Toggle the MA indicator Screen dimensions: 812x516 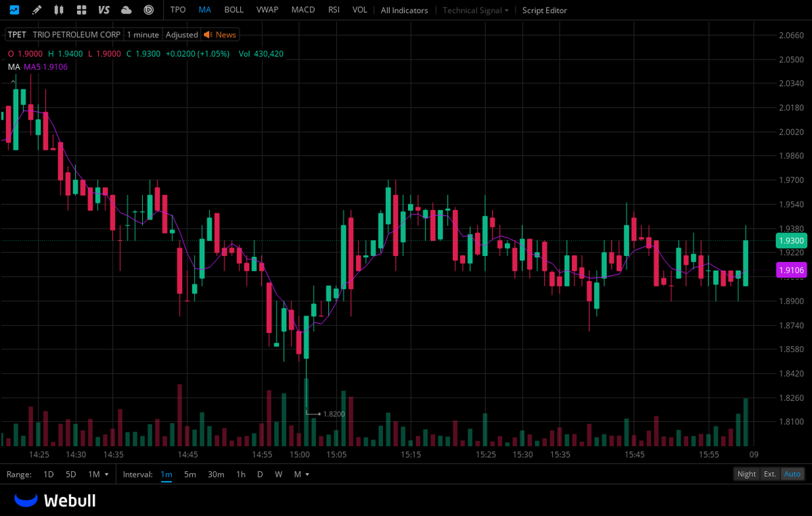coord(205,10)
